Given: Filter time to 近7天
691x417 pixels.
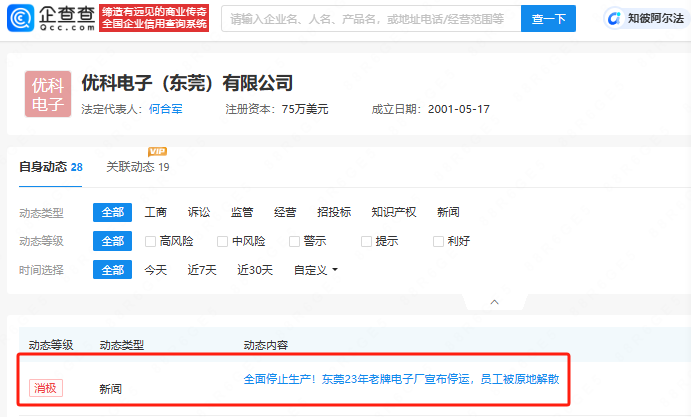Looking at the screenshot, I should [x=202, y=270].
